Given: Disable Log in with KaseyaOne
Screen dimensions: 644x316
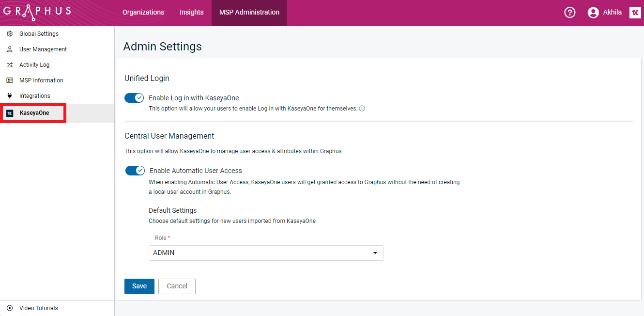Looking at the screenshot, I should 134,97.
